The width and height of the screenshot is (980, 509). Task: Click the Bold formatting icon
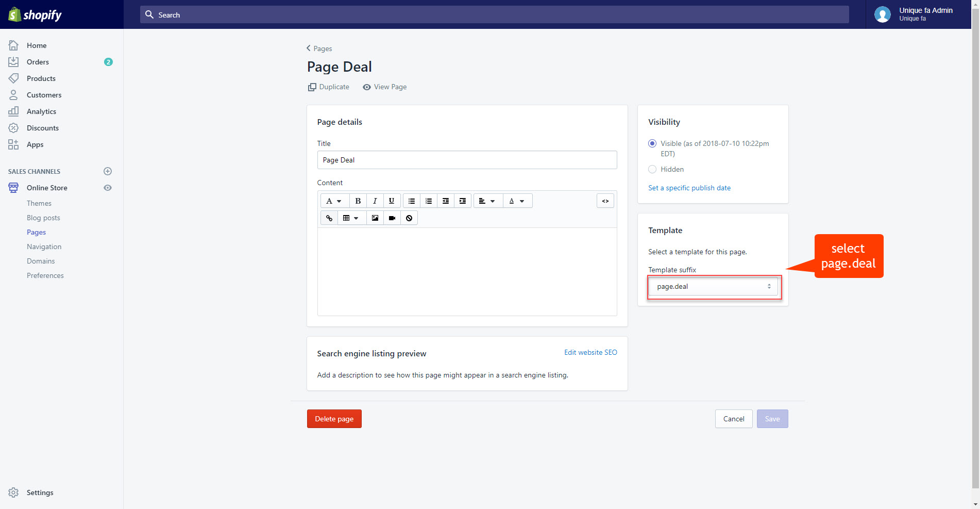click(358, 201)
